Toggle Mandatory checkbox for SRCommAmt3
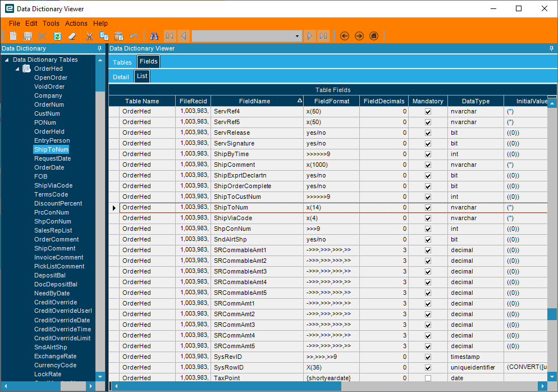The image size is (558, 392). [428, 325]
